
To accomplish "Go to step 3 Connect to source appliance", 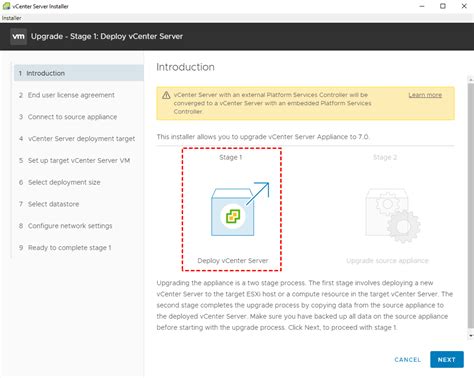I will [68, 117].
